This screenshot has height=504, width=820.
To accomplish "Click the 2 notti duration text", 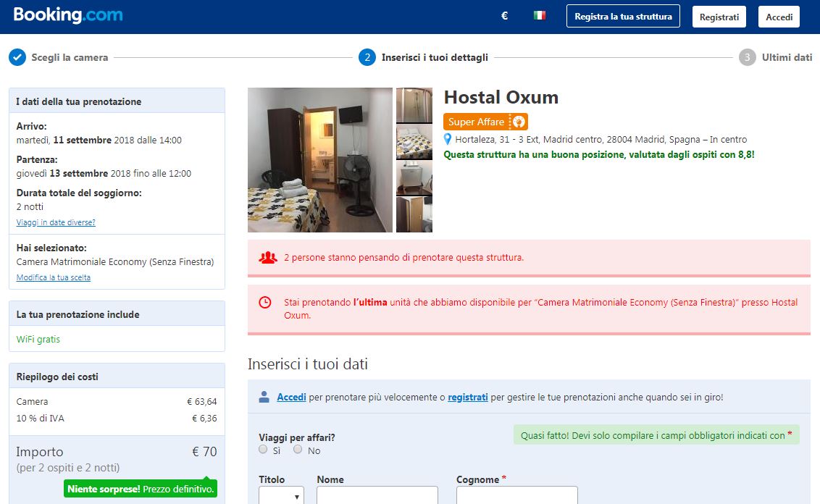I will (30, 206).
